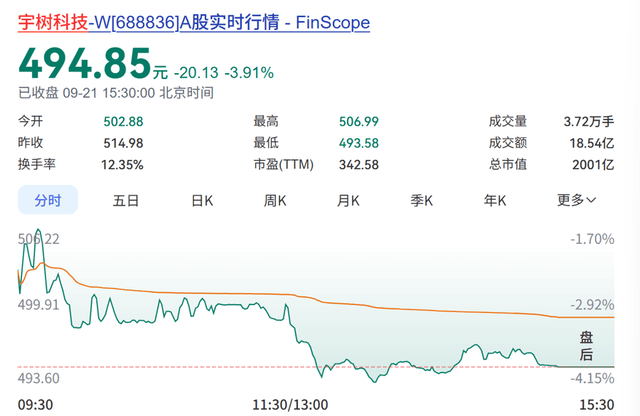Show the 季K chart tab

coord(422,200)
